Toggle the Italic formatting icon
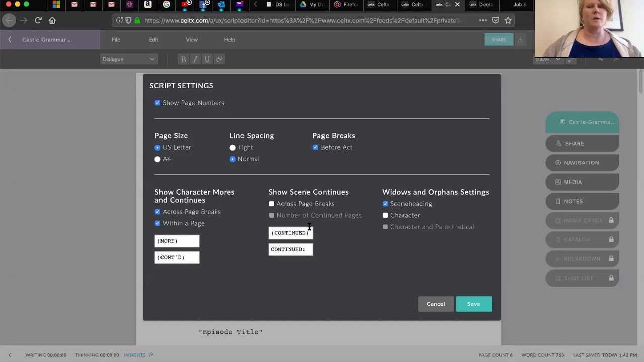Image resolution: width=644 pixels, height=362 pixels. [195, 59]
